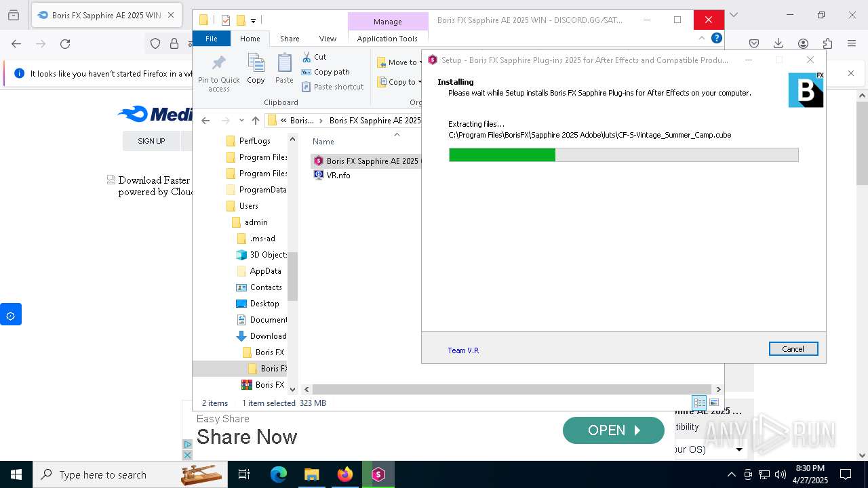This screenshot has height=488, width=868.
Task: Open Windows Start menu
Action: (x=16, y=474)
